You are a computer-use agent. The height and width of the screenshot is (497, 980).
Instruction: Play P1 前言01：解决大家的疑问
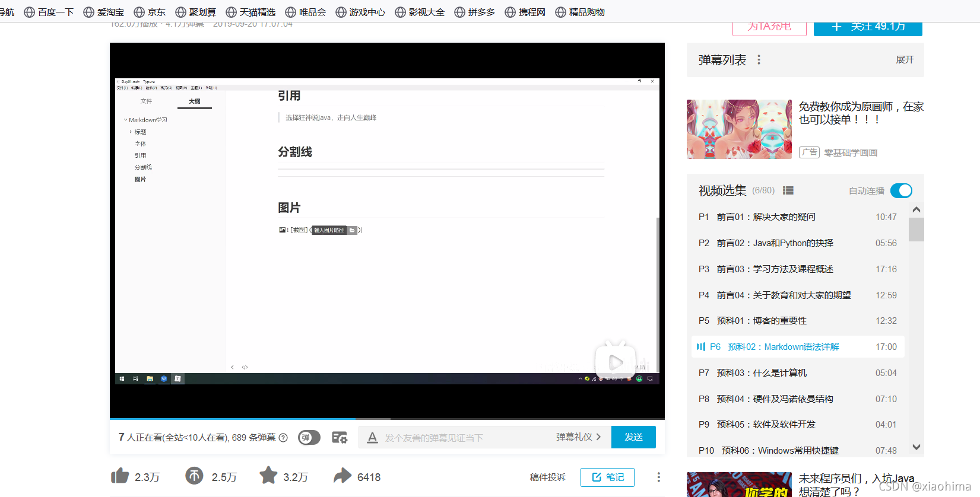[x=798, y=217]
